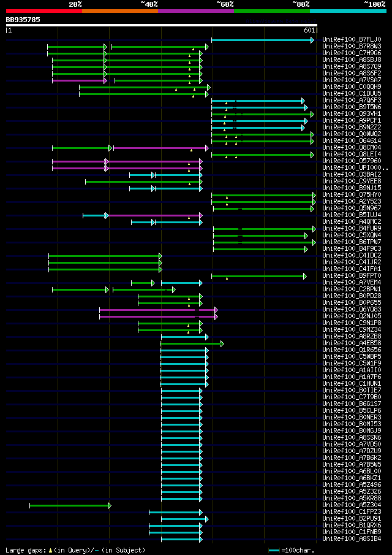Select label UniRef100_C4IJR2

point(352,262)
